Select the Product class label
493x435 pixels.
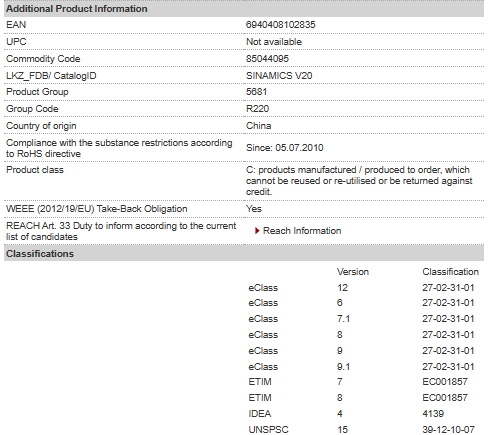(x=35, y=170)
